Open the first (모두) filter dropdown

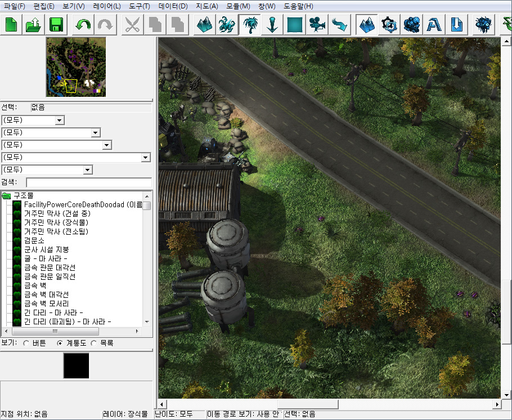coord(59,120)
